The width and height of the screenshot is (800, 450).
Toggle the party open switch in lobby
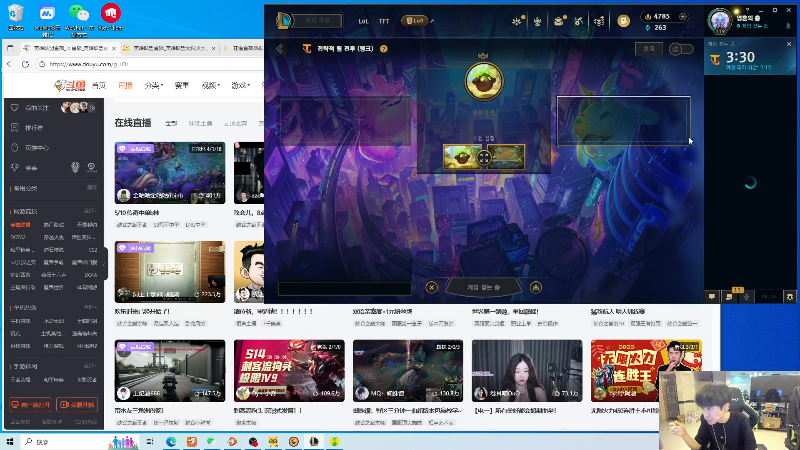681,49
